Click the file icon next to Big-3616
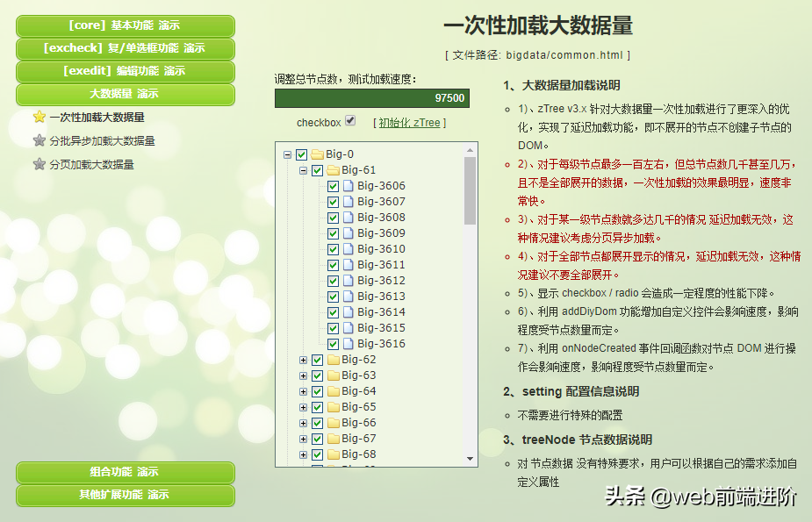Viewport: 812px width, 522px height. point(347,343)
